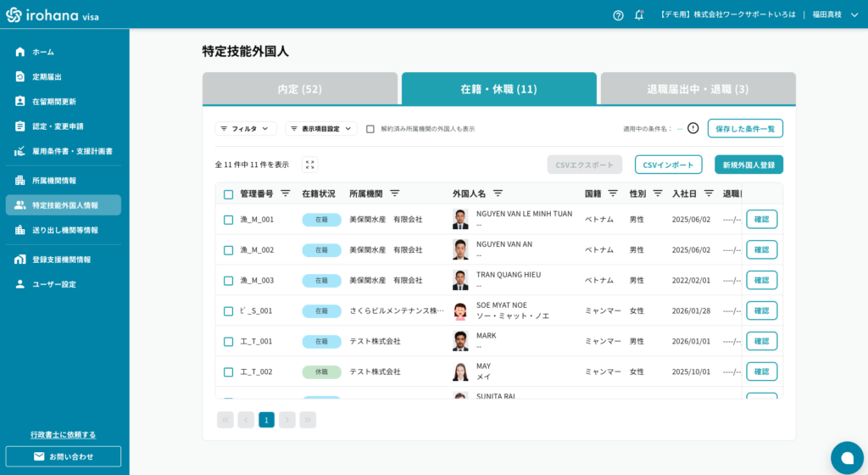
Task: Click the info icon beside 適用中の条件名
Action: [x=693, y=128]
